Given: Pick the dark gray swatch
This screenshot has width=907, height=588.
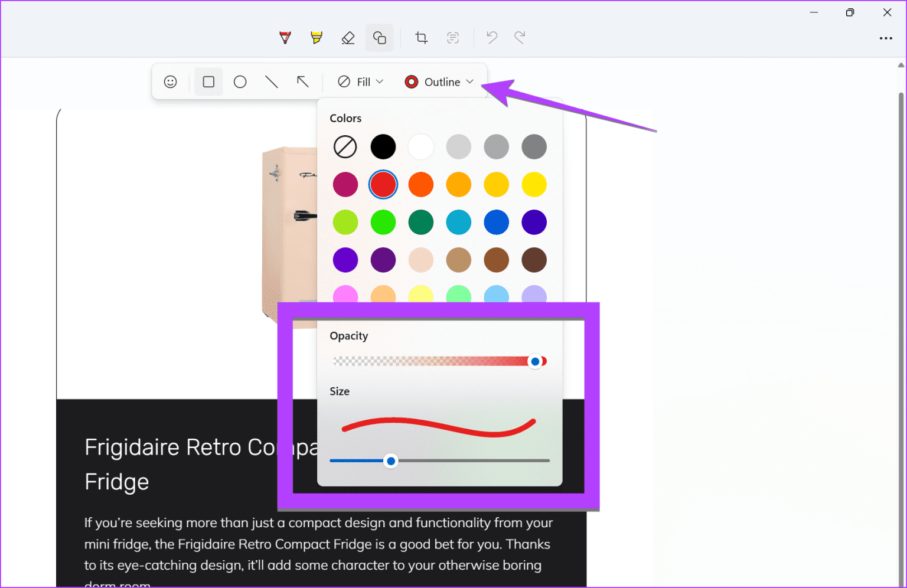Looking at the screenshot, I should point(534,147).
